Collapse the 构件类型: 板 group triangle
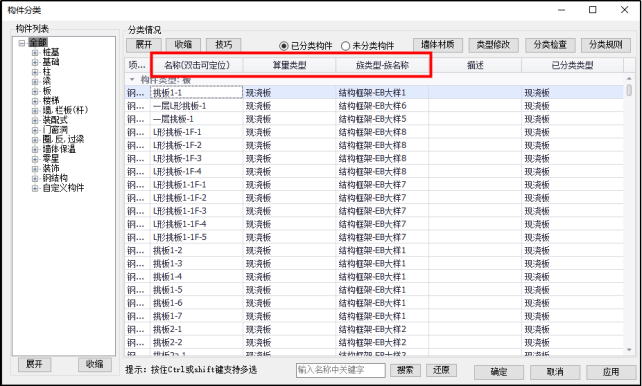642x386 pixels. 132,79
